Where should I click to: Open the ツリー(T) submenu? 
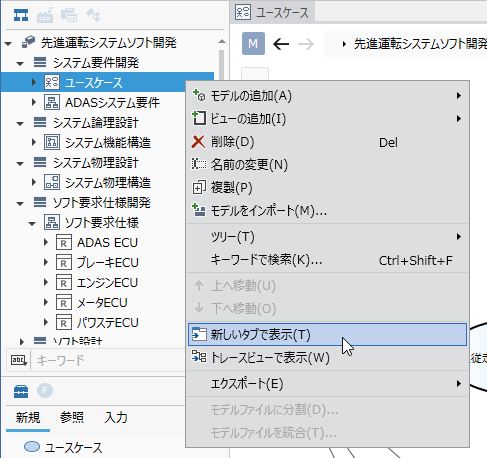pyautogui.click(x=327, y=237)
